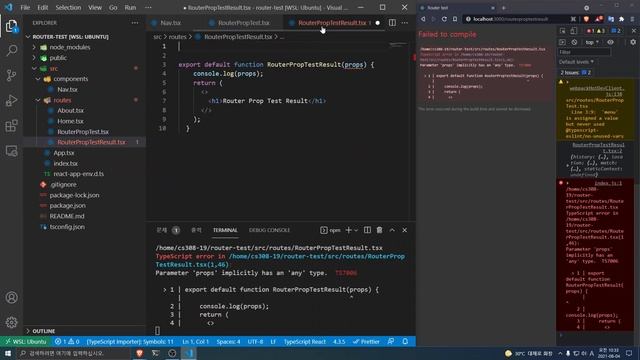Select the DEBUG CONSOLE panel tab
This screenshot has height=360, width=640.
(269, 230)
